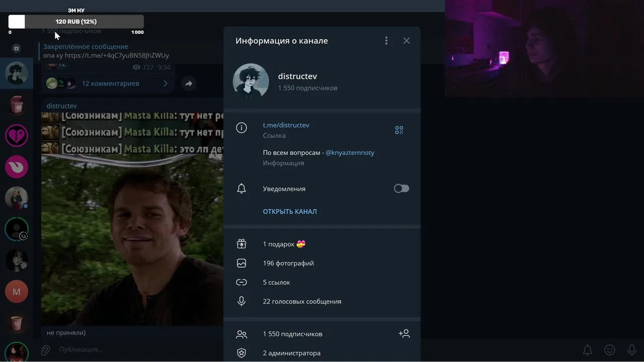Viewport: 644px width, 362px height.
Task: Open the sidebar chat with green-haired avatar
Action: tap(17, 74)
